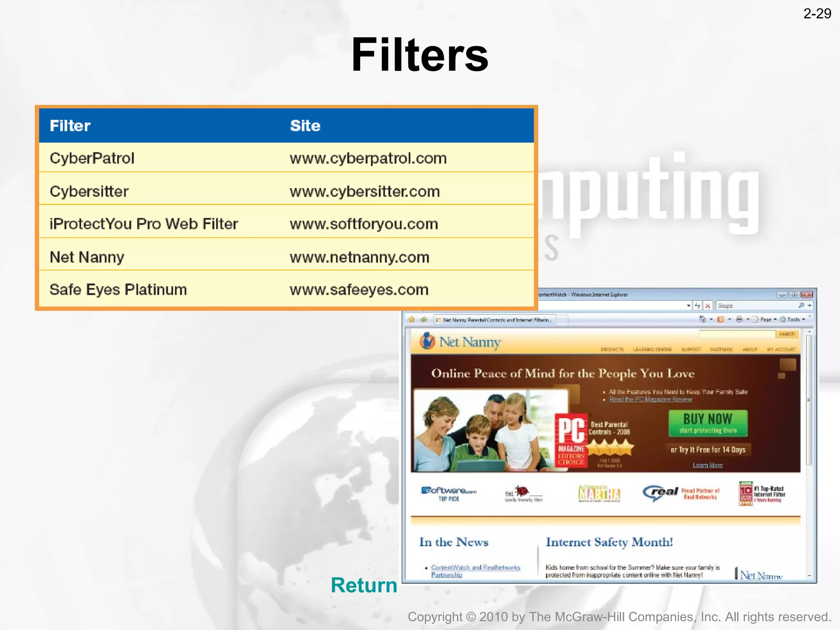
Task: Open the SUPPORT menu item
Action: [691, 349]
